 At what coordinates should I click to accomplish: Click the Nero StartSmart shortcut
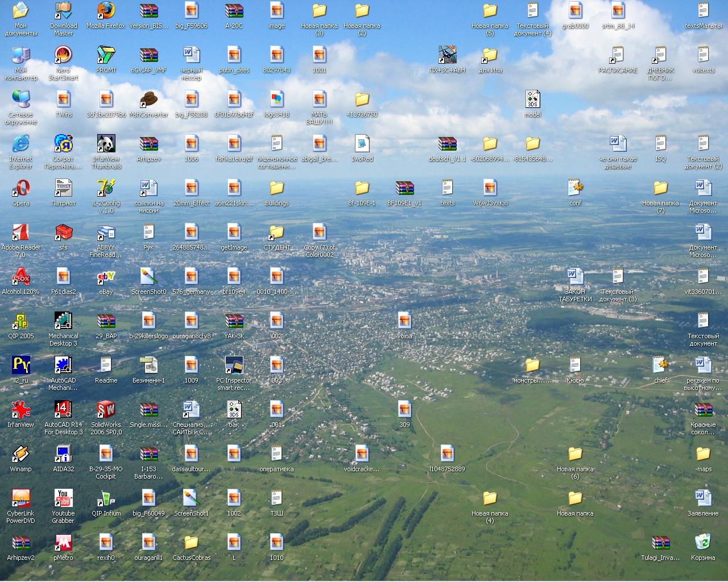click(x=63, y=55)
